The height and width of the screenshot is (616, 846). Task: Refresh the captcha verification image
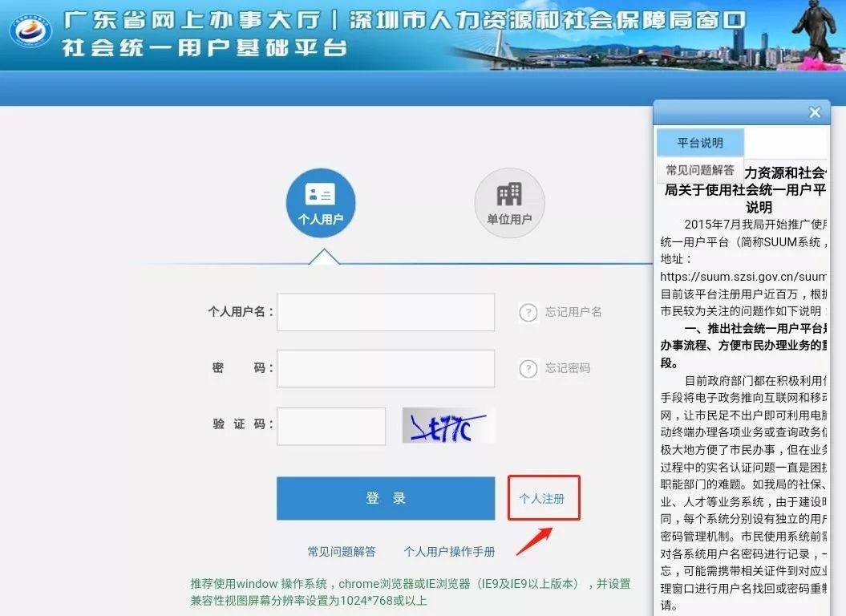click(448, 426)
